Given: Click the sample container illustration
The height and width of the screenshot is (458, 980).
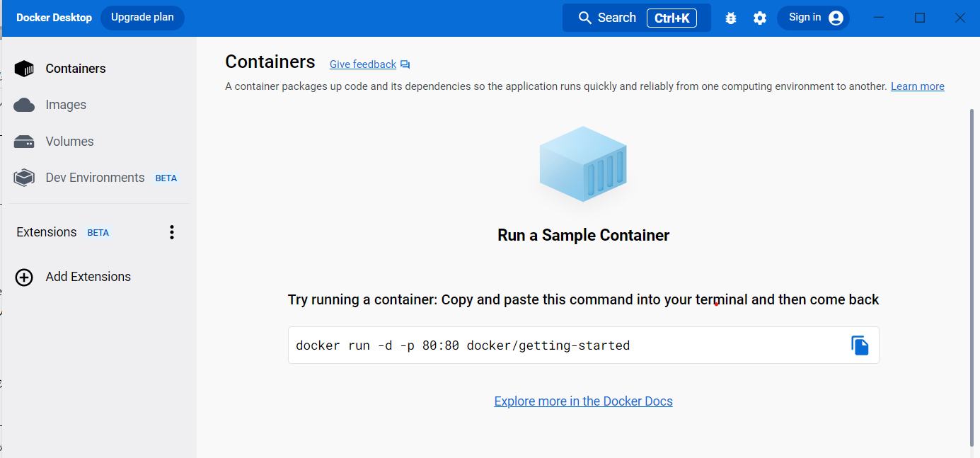Looking at the screenshot, I should point(583,164).
